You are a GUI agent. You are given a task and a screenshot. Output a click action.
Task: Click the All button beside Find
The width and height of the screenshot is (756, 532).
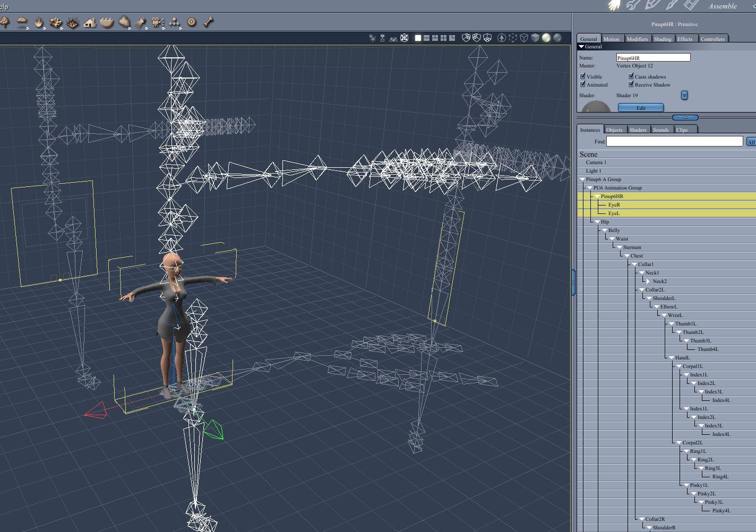click(751, 142)
